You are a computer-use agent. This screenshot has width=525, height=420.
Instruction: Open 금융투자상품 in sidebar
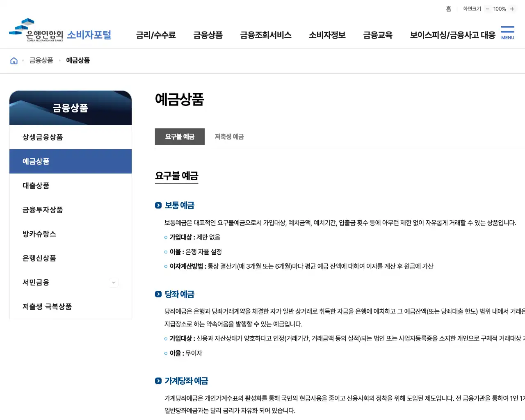point(71,210)
